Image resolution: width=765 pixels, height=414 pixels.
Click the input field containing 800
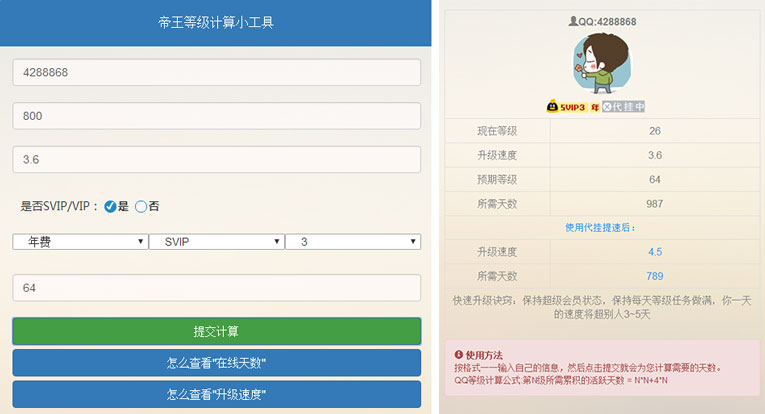coord(216,116)
